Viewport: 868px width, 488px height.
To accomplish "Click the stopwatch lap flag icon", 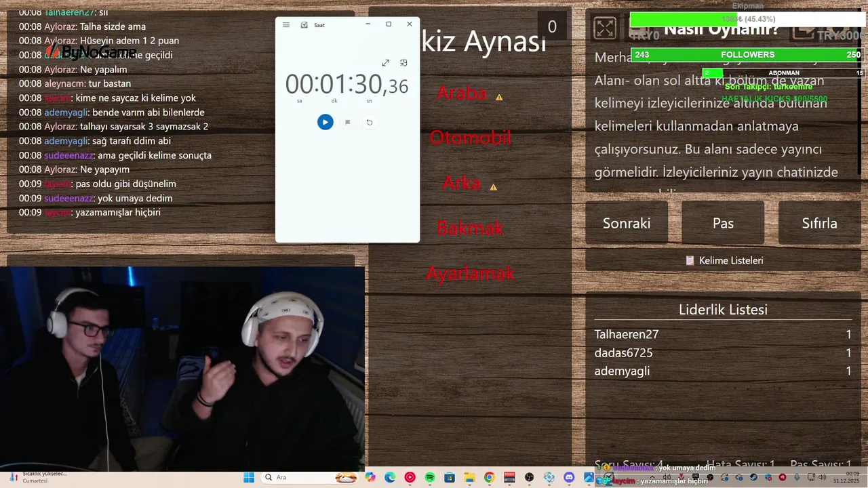I will [x=348, y=123].
